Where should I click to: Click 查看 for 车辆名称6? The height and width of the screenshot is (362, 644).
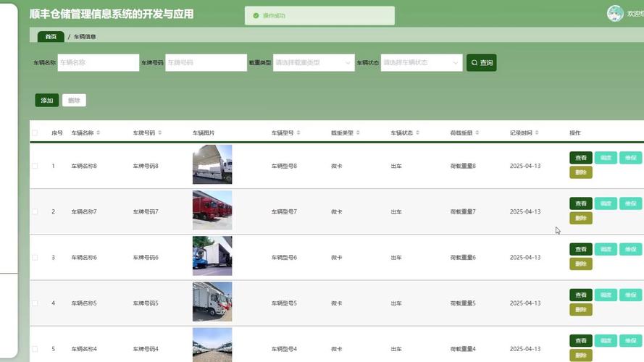(581, 249)
